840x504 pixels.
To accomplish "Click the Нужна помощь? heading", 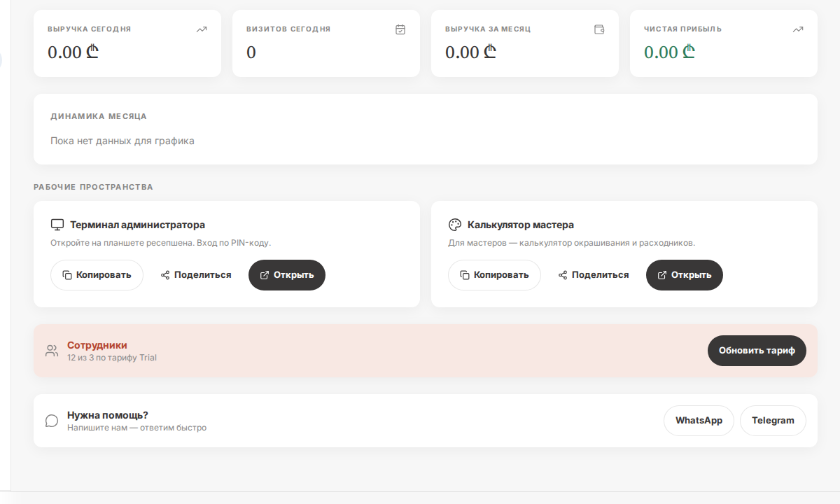I will click(108, 415).
